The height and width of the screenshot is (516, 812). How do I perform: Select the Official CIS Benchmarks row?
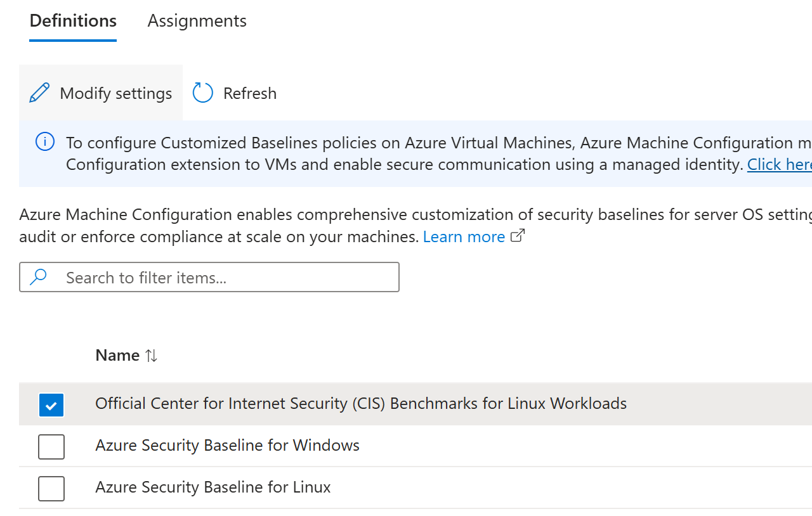coord(360,403)
